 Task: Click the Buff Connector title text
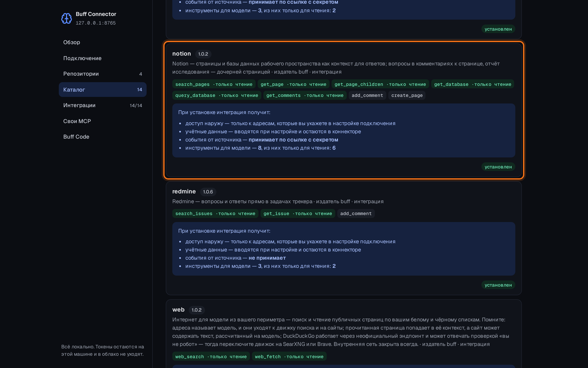tap(96, 14)
